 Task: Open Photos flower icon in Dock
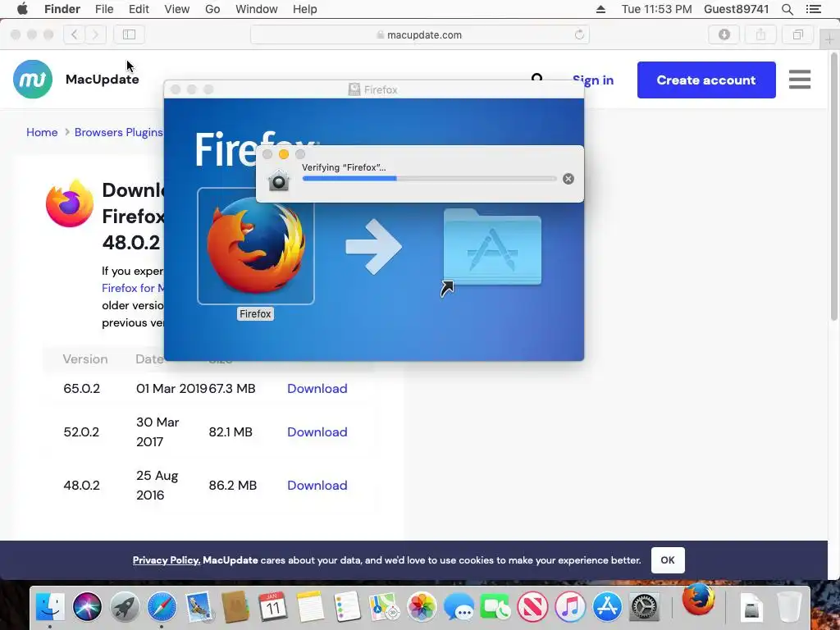click(x=422, y=607)
